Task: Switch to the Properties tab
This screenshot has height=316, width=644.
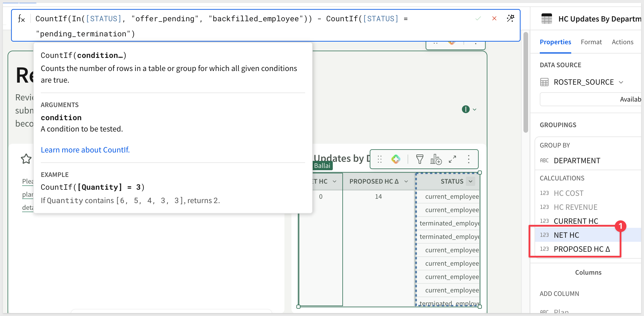Action: click(555, 42)
